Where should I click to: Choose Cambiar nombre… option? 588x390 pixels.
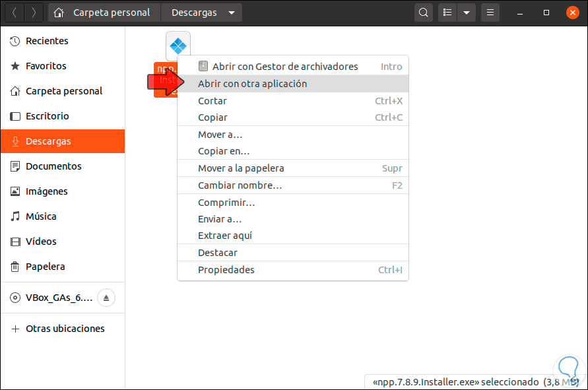point(293,185)
